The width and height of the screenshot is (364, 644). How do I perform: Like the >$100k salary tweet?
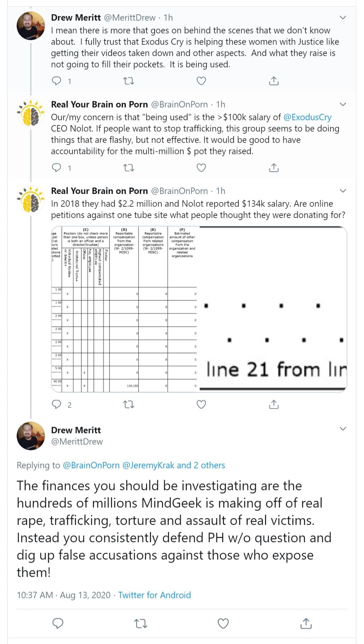click(x=201, y=168)
